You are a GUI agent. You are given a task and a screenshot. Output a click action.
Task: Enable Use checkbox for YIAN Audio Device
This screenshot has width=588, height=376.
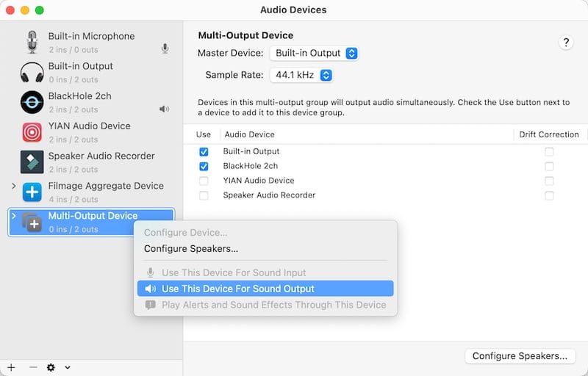[204, 181]
